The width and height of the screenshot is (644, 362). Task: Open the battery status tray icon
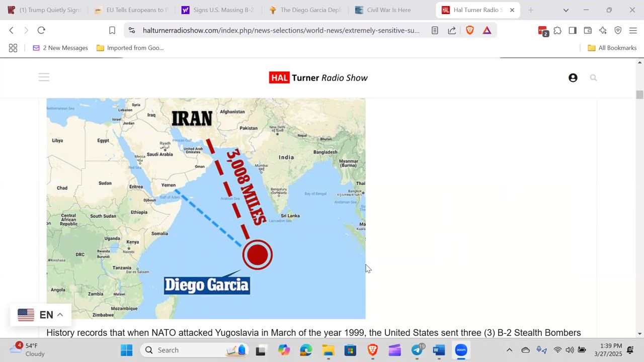click(x=582, y=350)
